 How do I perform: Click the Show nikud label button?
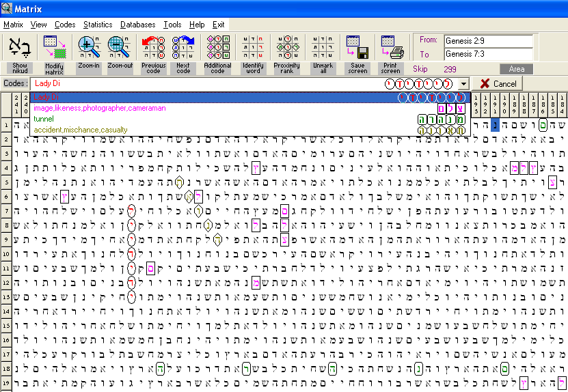pos(20,68)
